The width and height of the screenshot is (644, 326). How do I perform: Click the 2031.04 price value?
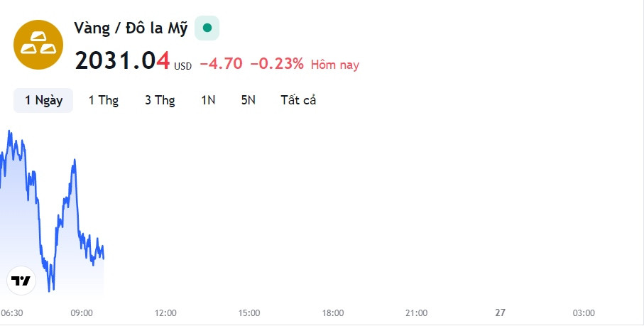122,62
